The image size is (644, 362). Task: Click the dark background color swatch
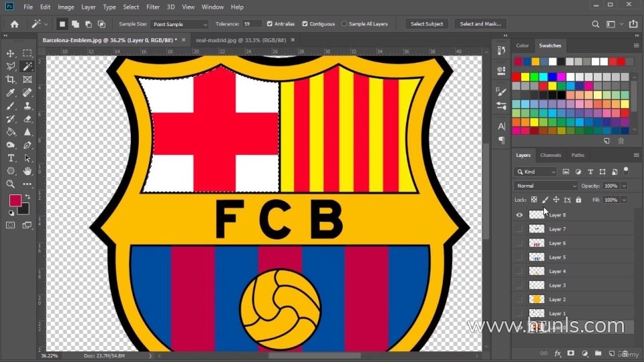point(25,210)
